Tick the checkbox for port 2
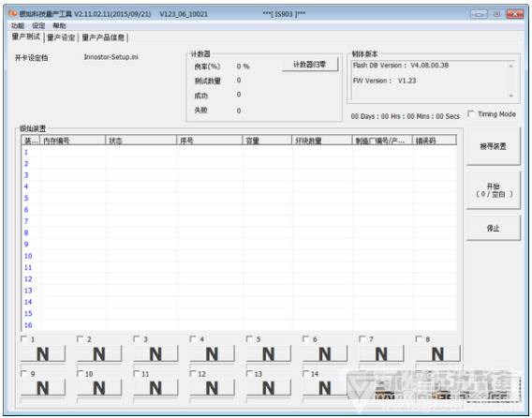The width and height of the screenshot is (532, 418). coord(80,339)
